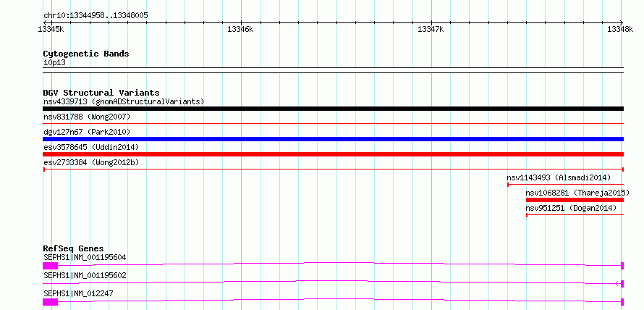Open variant nsv1143493 (Alsmadi2014) label
This screenshot has height=310, width=644.
(x=559, y=178)
